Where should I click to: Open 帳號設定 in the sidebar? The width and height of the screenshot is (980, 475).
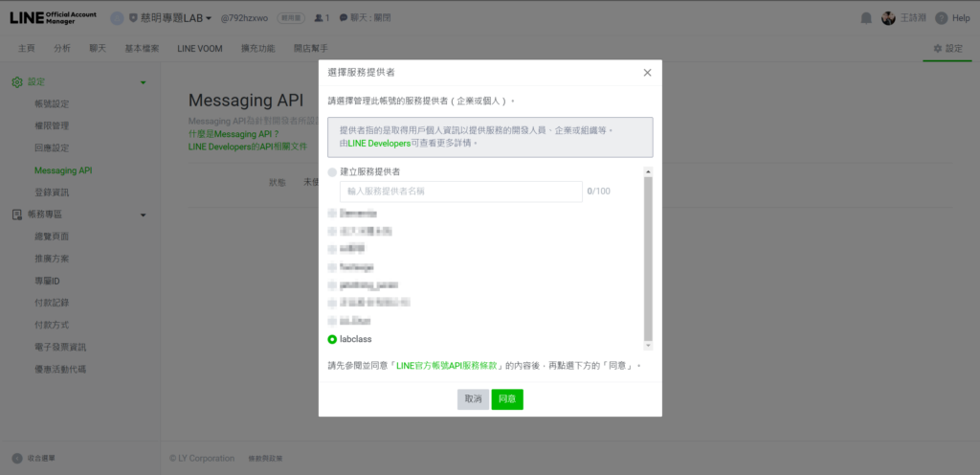point(52,103)
